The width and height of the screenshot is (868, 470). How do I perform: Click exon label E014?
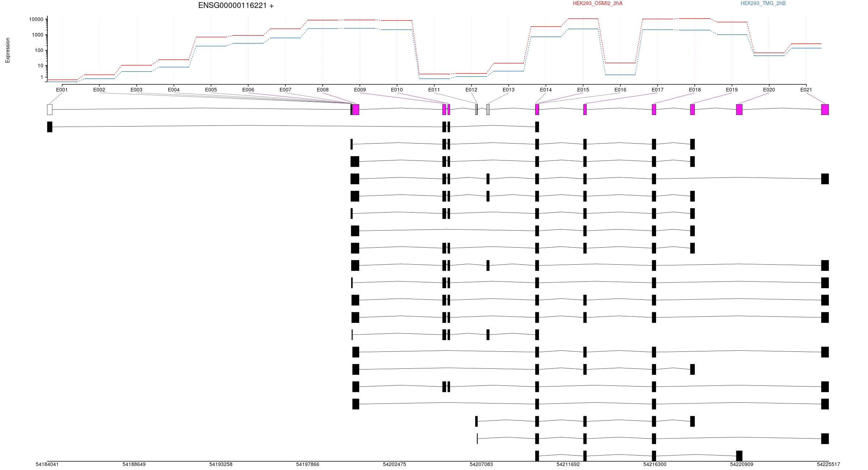click(546, 90)
